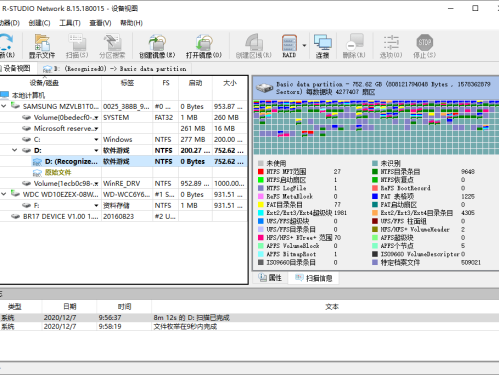The height and width of the screenshot is (375, 499).
Task: Select the F: 资料存储 partition row
Action: coord(123,205)
